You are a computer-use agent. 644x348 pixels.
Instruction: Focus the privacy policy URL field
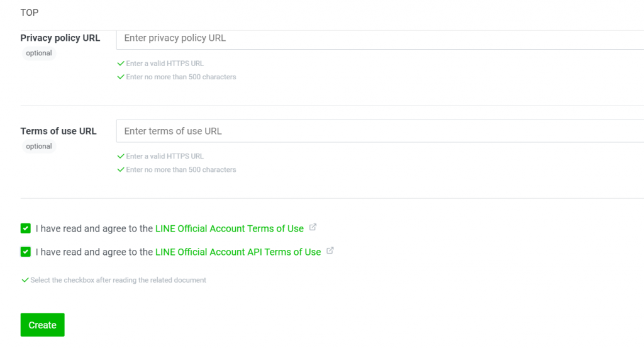pos(380,39)
